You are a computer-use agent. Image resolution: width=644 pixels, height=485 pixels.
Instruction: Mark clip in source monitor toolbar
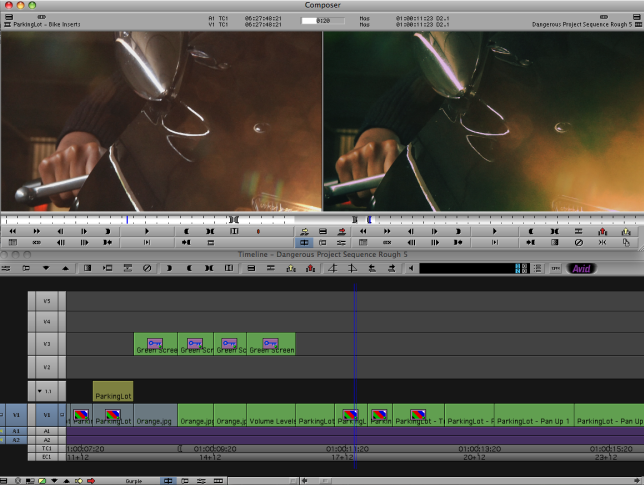[210, 232]
